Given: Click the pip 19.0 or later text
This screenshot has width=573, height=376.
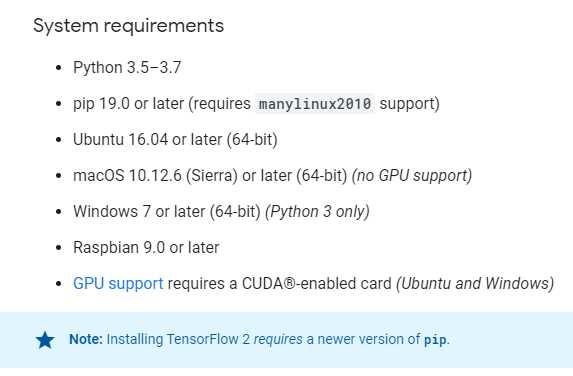Looking at the screenshot, I should (x=130, y=104).
